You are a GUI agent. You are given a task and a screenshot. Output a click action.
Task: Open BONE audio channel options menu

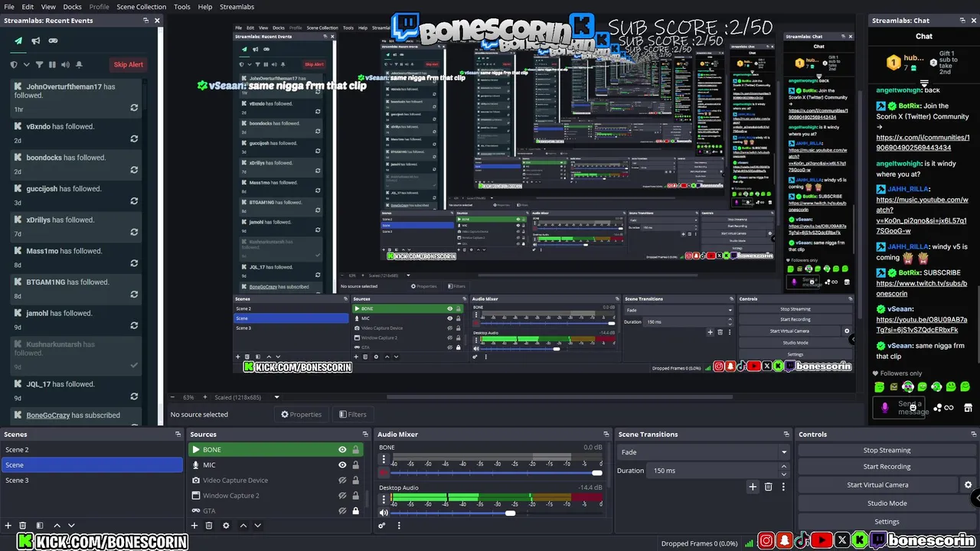click(384, 460)
